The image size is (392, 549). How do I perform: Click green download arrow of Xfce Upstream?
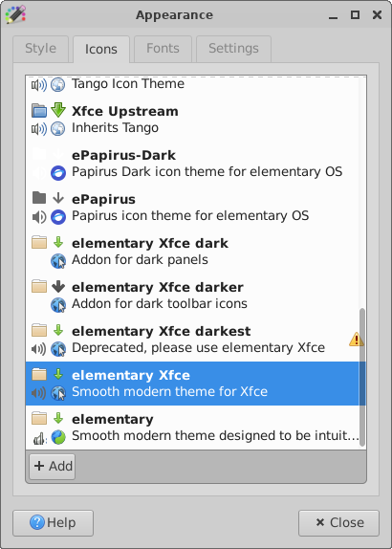coord(58,111)
